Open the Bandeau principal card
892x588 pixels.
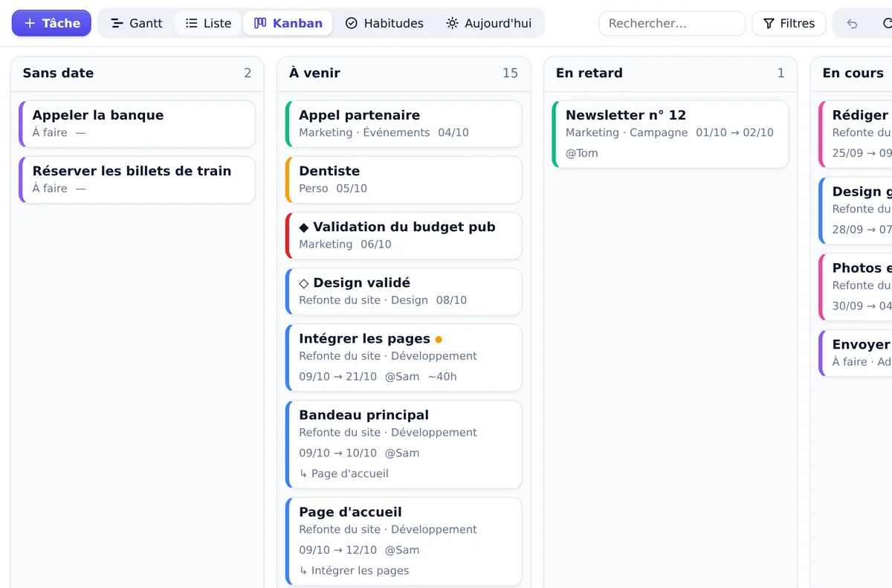pos(404,445)
